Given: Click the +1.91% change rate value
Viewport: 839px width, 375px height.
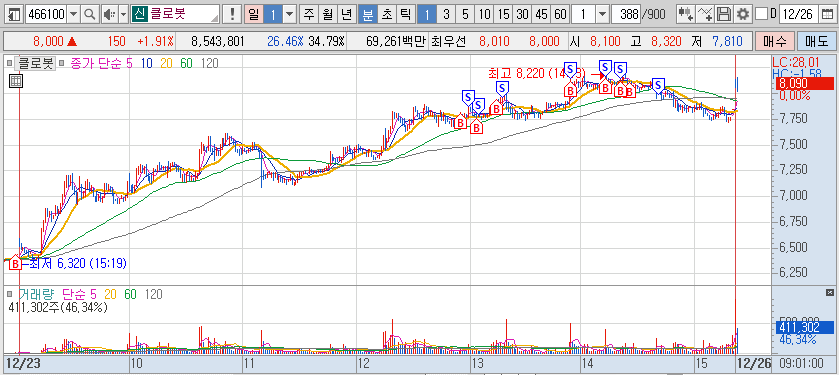Looking at the screenshot, I should click(155, 41).
